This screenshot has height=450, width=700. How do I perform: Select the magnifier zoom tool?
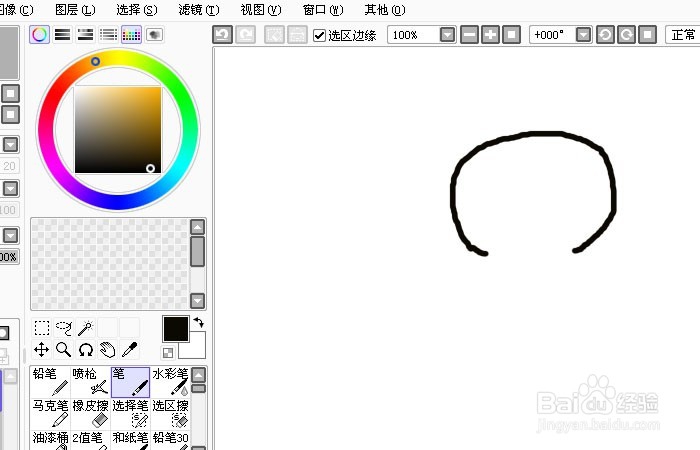point(63,350)
